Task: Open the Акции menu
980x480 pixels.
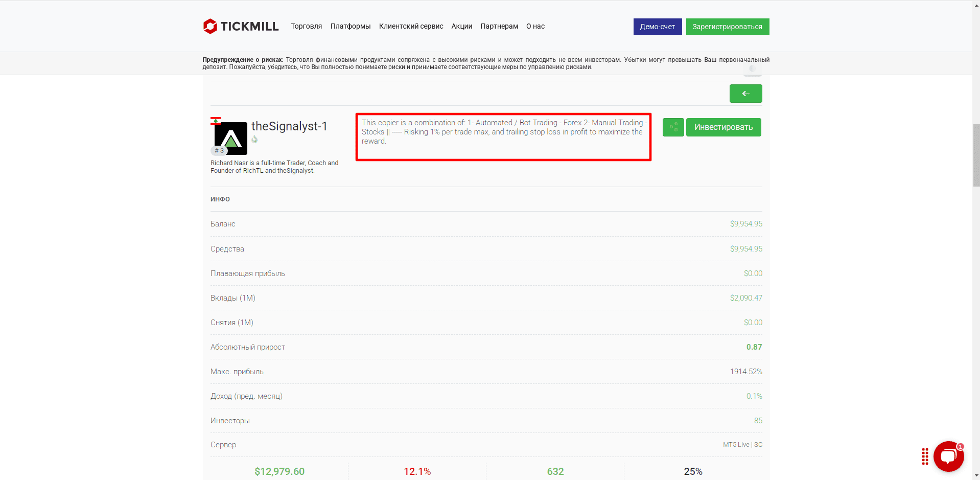Action: click(x=462, y=26)
